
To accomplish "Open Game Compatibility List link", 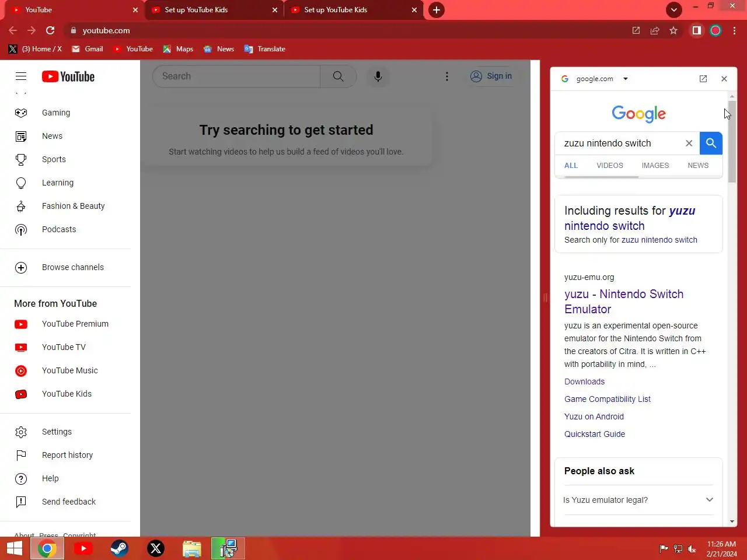I will (608, 399).
